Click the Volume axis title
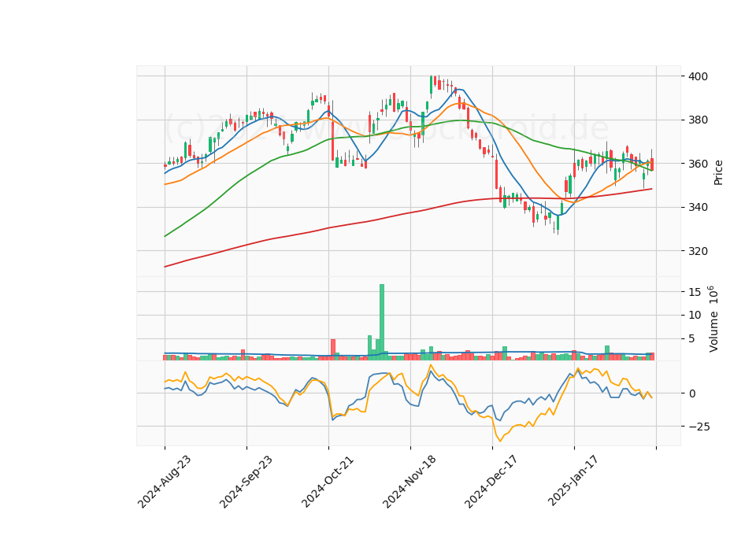The width and height of the screenshot is (756, 543). [713, 319]
